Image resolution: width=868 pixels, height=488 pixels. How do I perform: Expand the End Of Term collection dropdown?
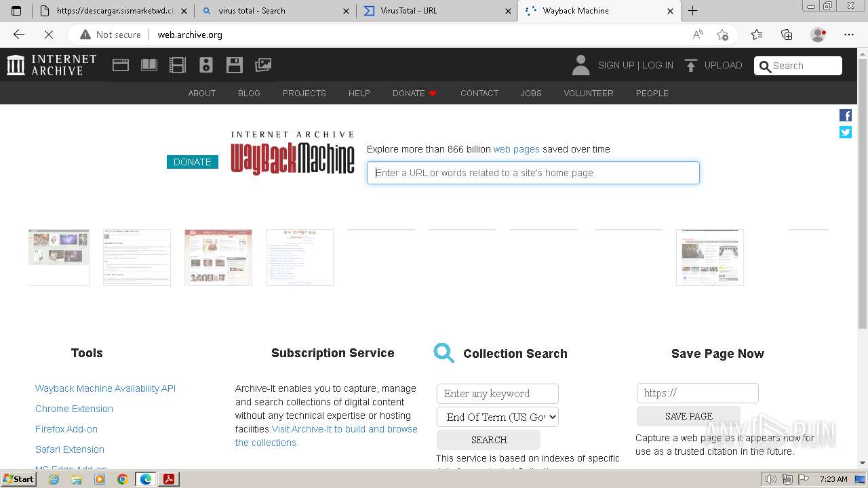pyautogui.click(x=498, y=417)
